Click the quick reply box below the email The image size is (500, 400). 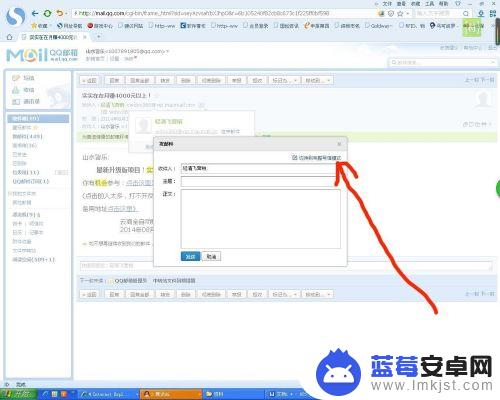click(286, 266)
